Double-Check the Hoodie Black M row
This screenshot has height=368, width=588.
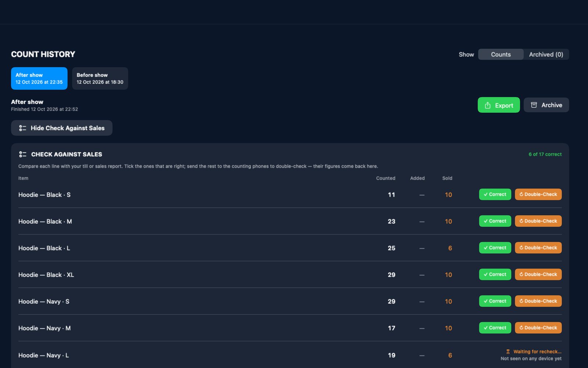[538, 221]
